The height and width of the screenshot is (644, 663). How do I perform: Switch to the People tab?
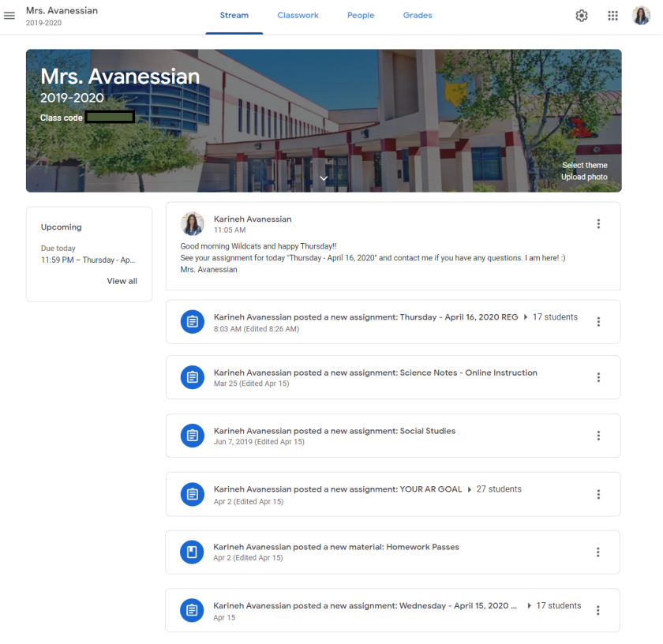[361, 16]
